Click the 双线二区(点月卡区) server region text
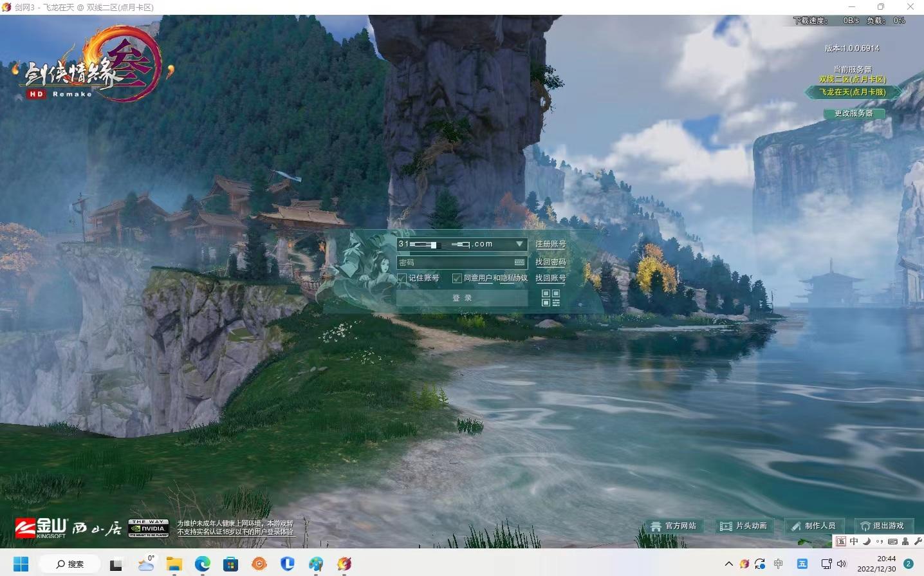The height and width of the screenshot is (576, 924). pyautogui.click(x=853, y=79)
